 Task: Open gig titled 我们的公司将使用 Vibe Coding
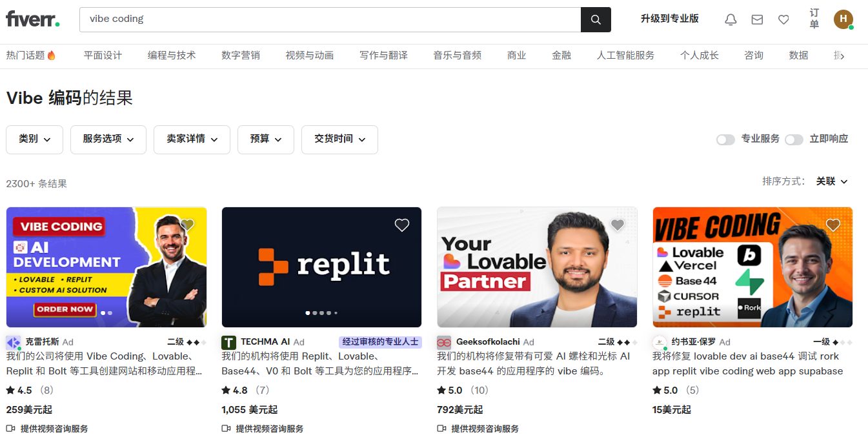(104, 363)
